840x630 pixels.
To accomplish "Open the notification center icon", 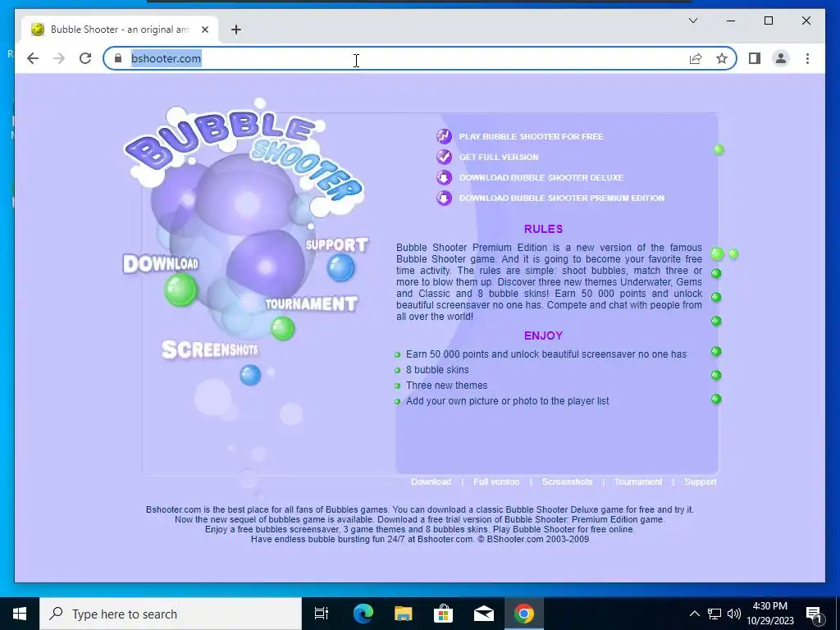I will click(x=814, y=614).
